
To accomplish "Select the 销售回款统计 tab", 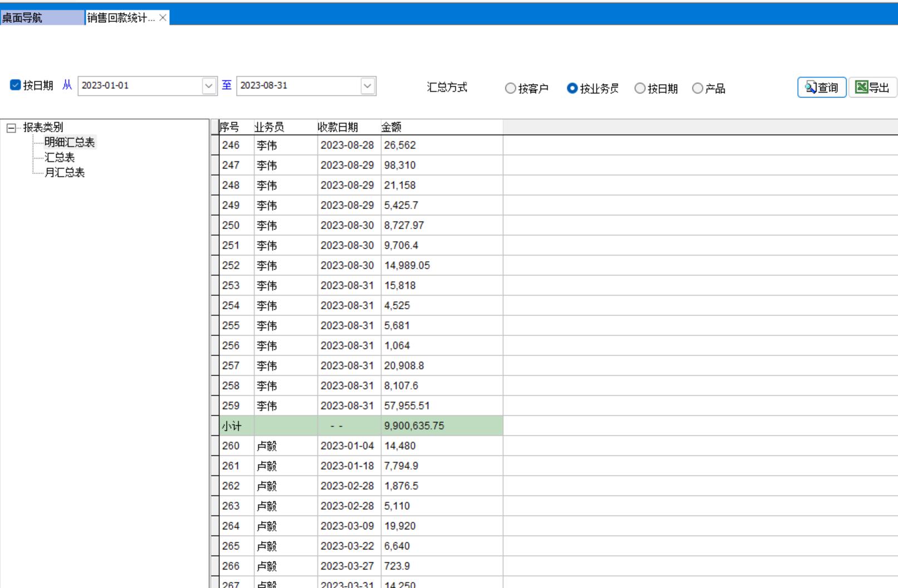I will point(121,18).
